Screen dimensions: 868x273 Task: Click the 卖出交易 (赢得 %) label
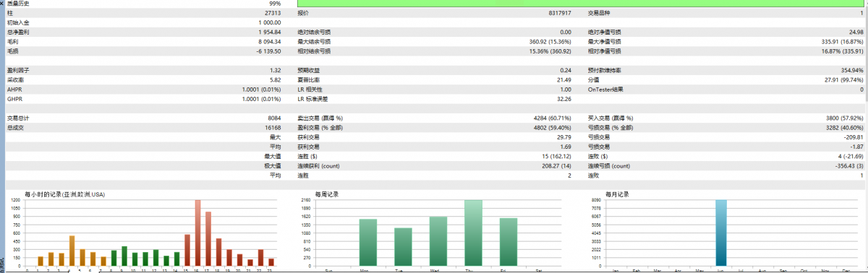click(x=320, y=118)
